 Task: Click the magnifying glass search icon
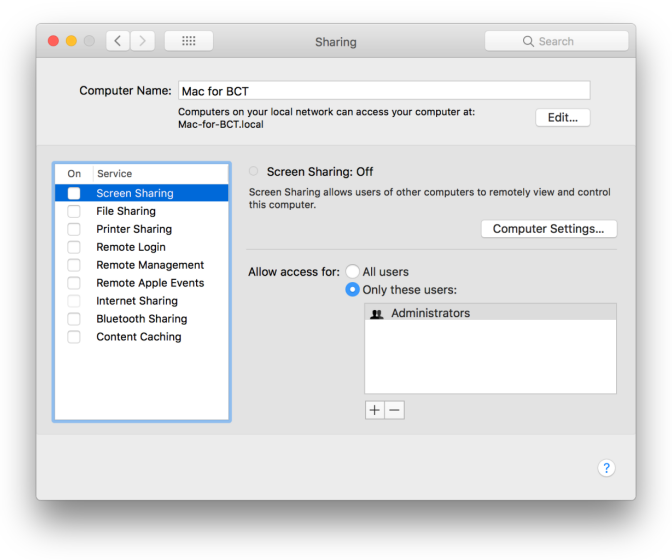tap(528, 41)
